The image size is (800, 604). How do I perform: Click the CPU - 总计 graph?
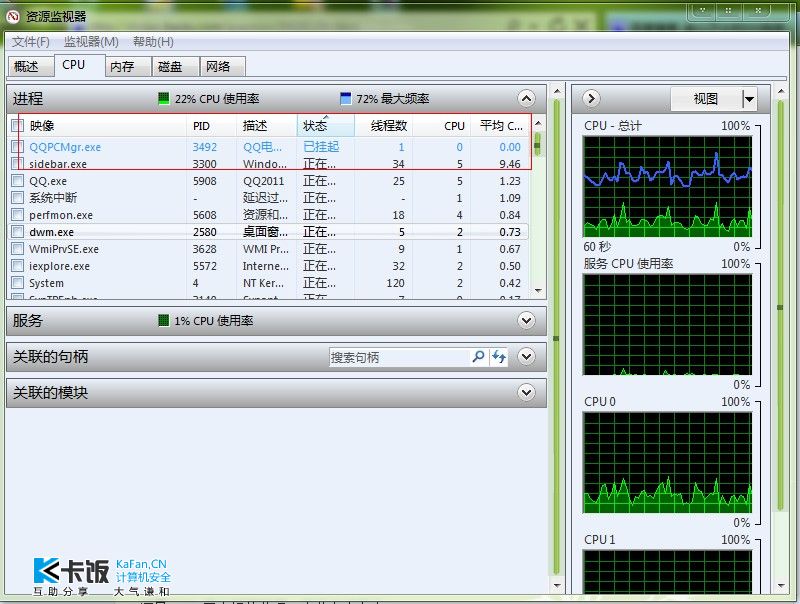667,187
